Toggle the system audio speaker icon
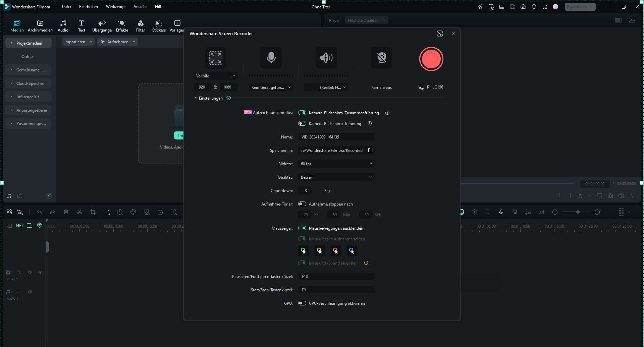This screenshot has height=347, width=644. (x=326, y=58)
